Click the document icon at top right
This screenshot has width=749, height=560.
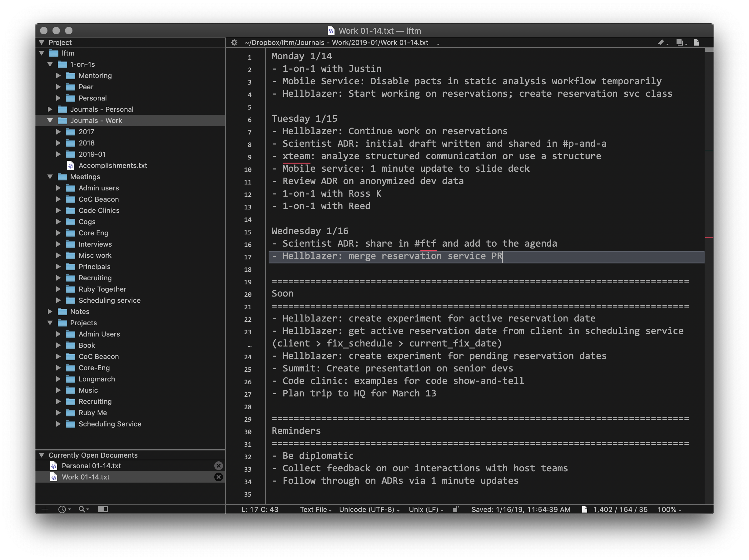click(697, 43)
